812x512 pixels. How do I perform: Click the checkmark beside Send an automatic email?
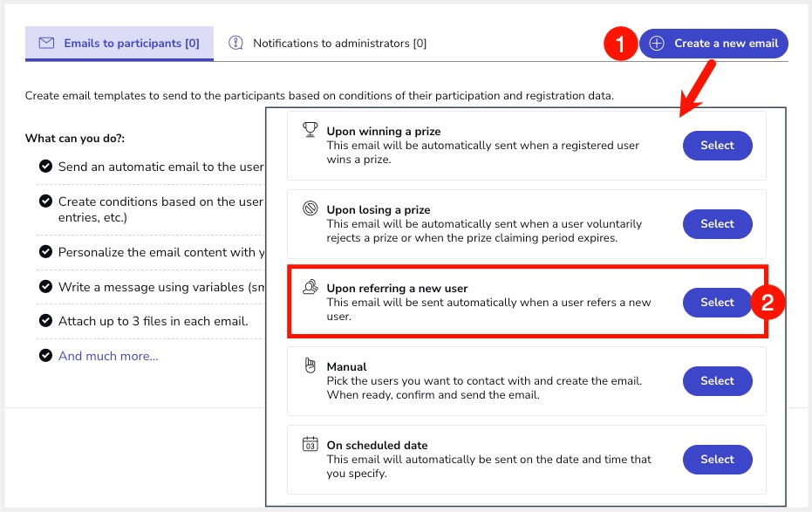45,167
